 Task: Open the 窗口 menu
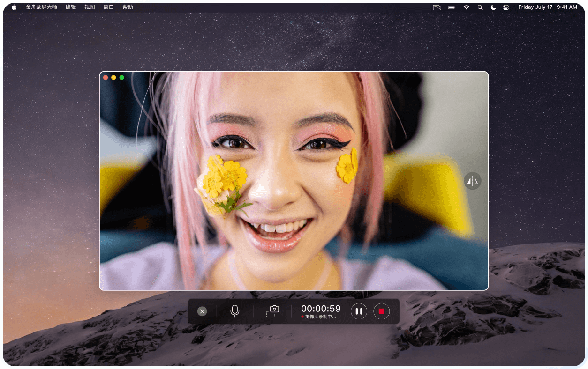pos(109,7)
